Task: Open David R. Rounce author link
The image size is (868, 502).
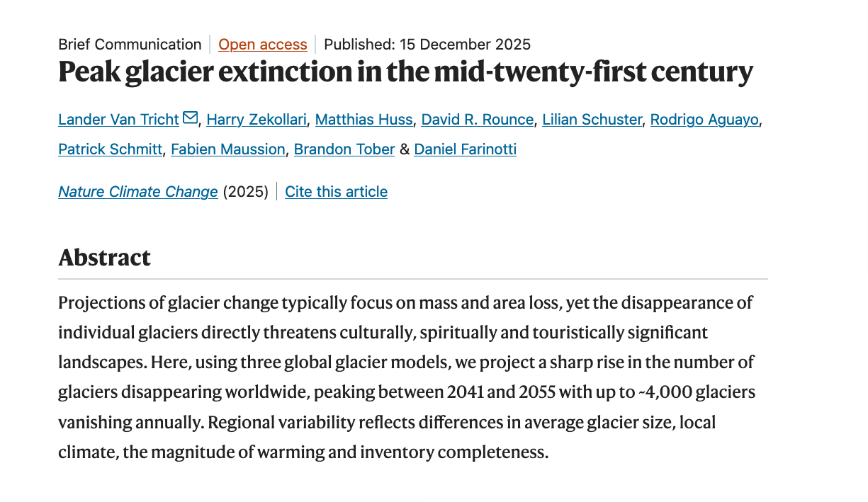Action: [x=477, y=120]
